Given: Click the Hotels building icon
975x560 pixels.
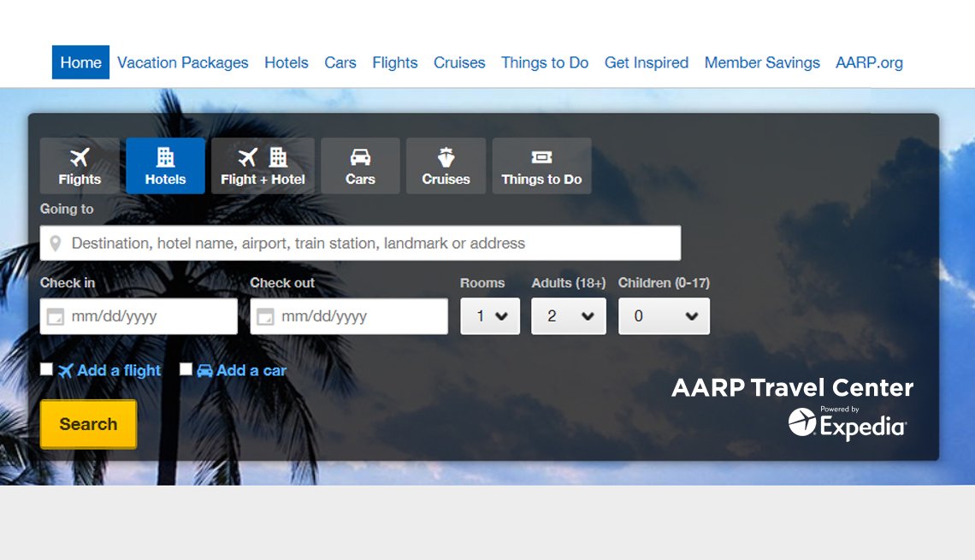Looking at the screenshot, I should coord(165,156).
